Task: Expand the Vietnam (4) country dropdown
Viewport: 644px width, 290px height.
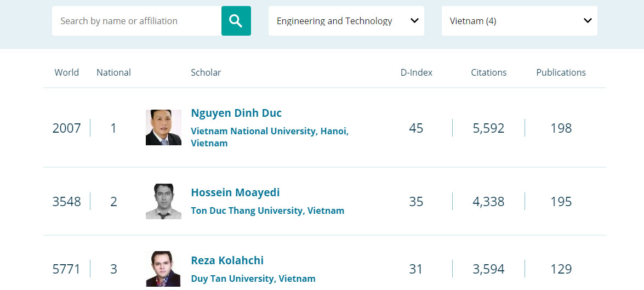Action: coord(518,21)
